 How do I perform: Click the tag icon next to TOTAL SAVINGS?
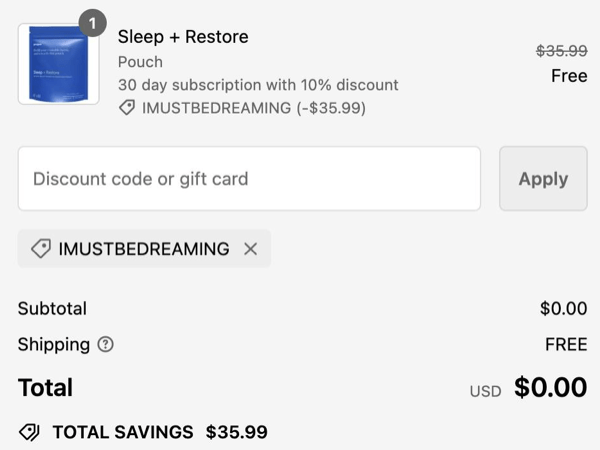29,433
